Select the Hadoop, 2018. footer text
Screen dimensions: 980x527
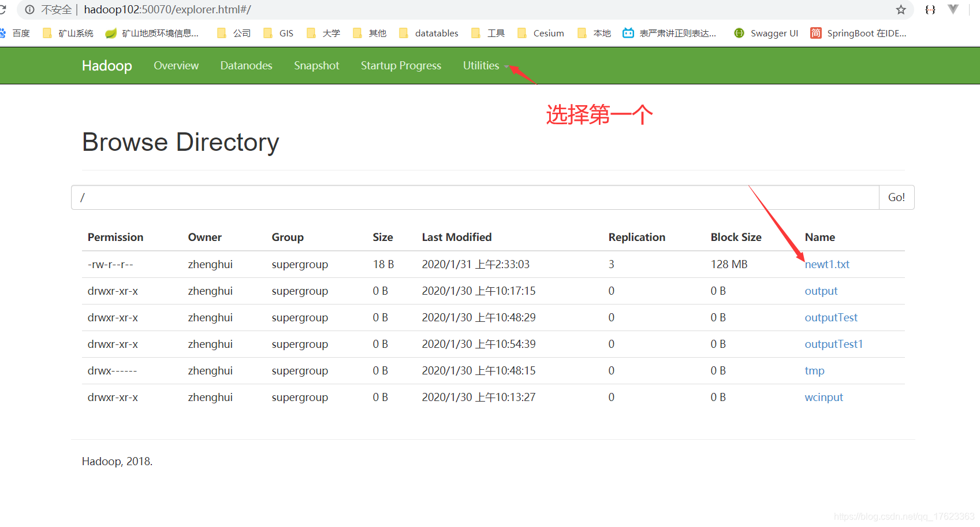[117, 461]
